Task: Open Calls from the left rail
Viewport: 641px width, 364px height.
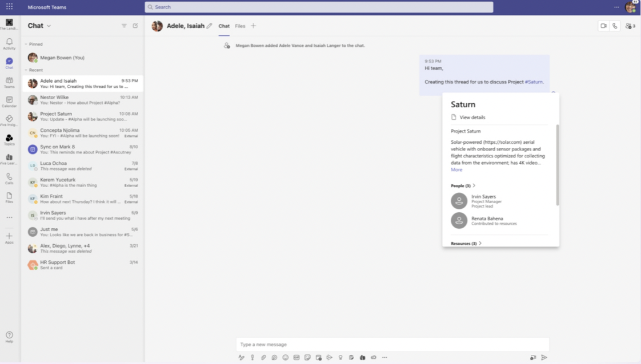Action: tap(9, 179)
